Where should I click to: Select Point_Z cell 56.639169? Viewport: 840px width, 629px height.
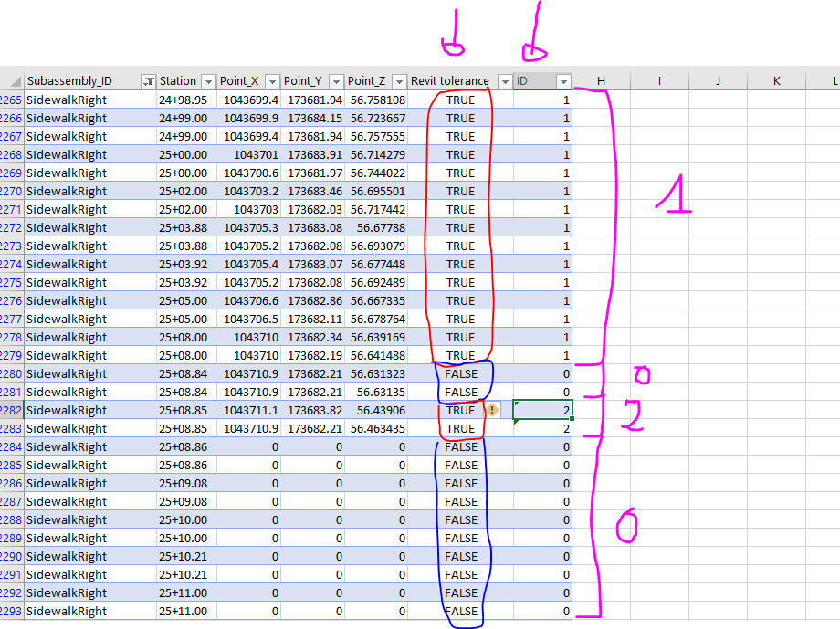[375, 338]
